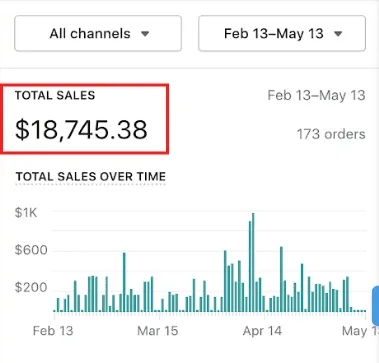Click the Mar 15 axis label
Image resolution: width=379 pixels, height=363 pixels.
point(158,331)
